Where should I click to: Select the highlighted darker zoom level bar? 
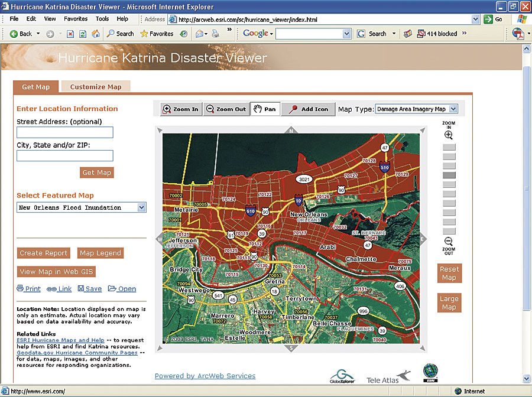point(449,175)
